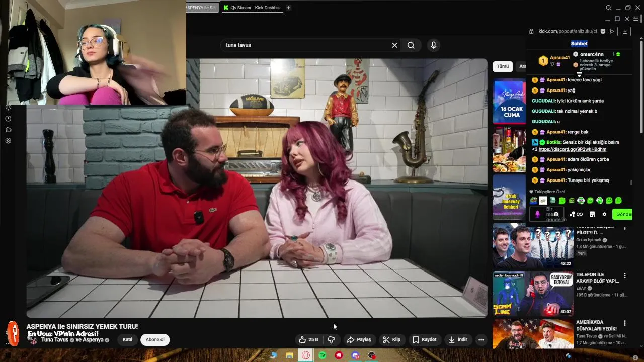Click the YouTube search magnifier button
Image resolution: width=644 pixels, height=362 pixels.
point(411,45)
